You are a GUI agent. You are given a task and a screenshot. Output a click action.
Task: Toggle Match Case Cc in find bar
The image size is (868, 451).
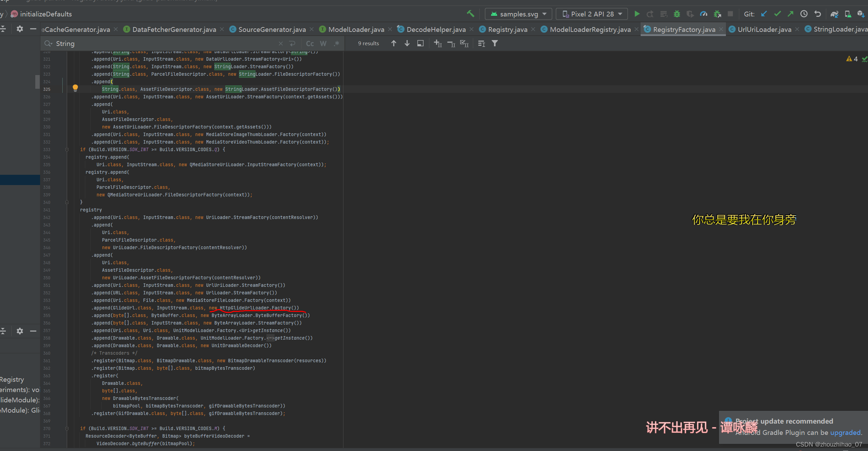(x=310, y=44)
